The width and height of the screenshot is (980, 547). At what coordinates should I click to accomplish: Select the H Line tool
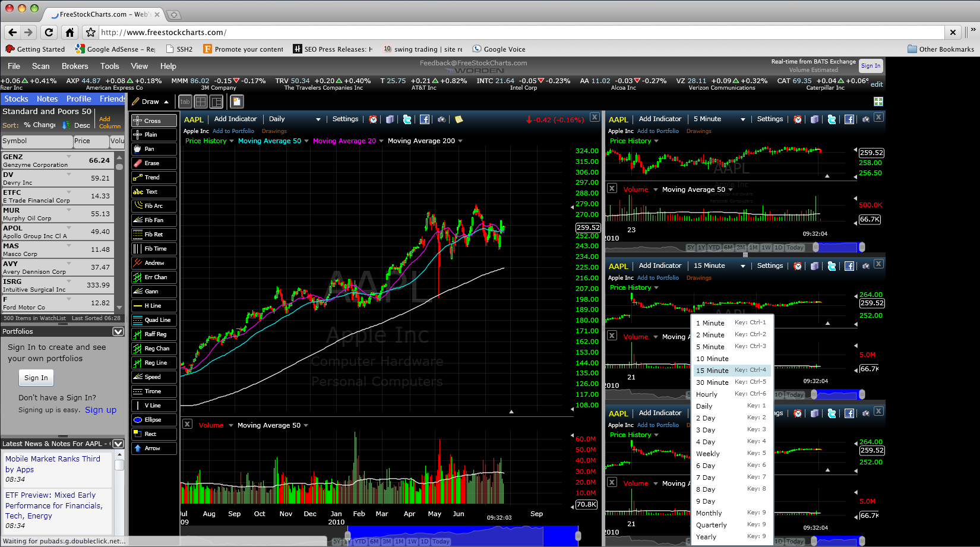(x=154, y=306)
